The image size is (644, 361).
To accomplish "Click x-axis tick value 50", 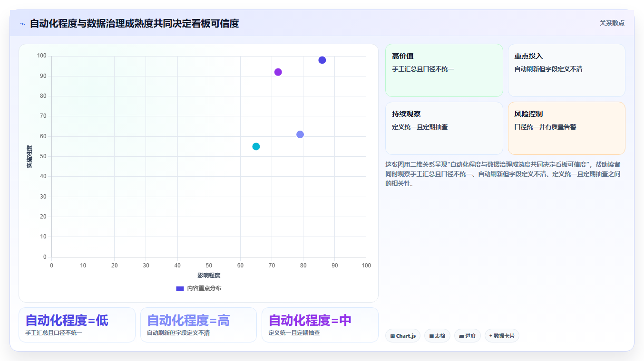I will click(209, 265).
